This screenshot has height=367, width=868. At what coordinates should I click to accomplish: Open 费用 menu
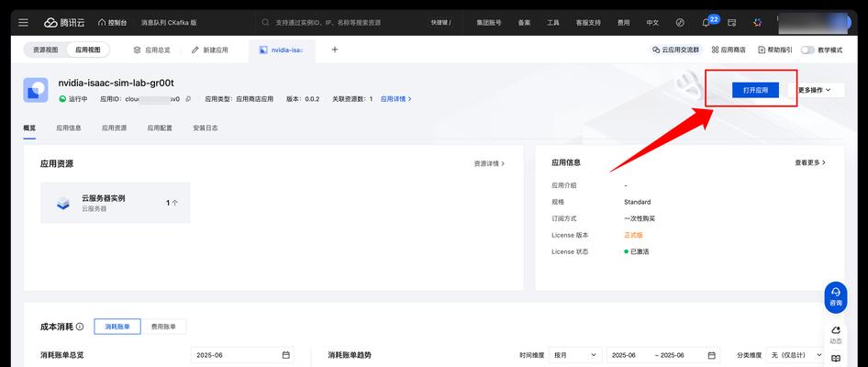[623, 23]
